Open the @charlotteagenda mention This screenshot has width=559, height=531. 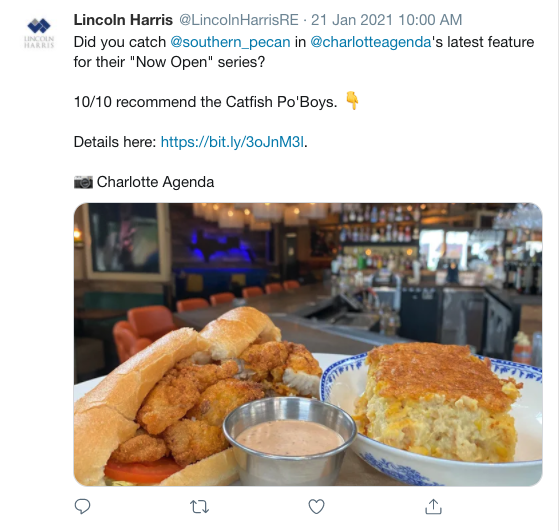371,42
